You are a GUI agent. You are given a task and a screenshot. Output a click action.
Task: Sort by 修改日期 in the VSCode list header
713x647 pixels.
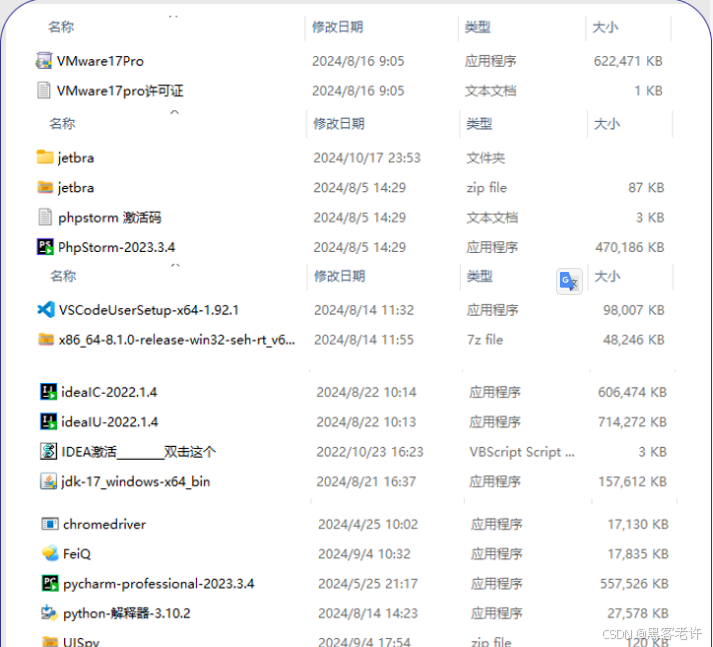(x=340, y=276)
